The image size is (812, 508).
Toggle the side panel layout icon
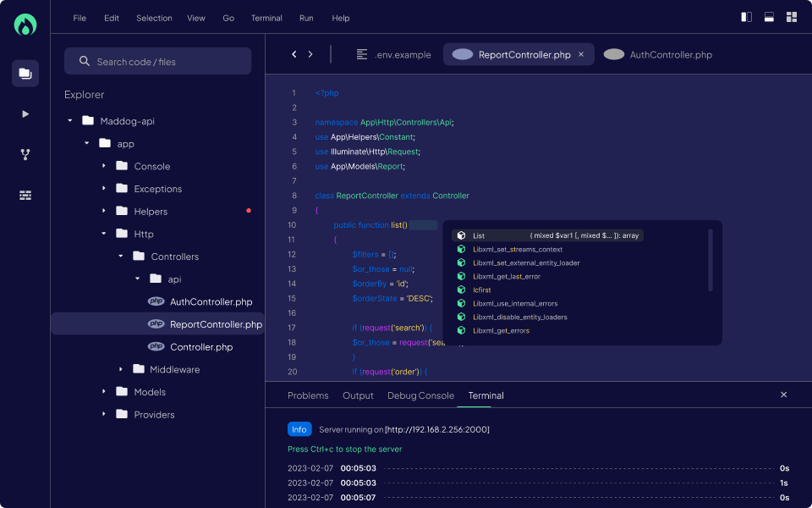[746, 17]
